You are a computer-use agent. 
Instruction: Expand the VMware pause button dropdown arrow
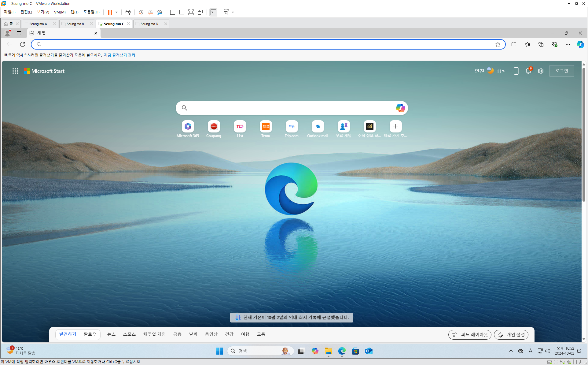(116, 12)
